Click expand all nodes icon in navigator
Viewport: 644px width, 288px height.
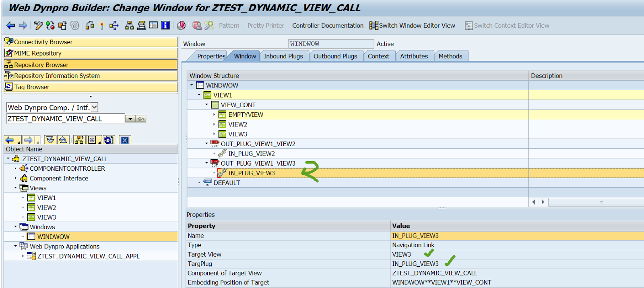click(x=50, y=140)
